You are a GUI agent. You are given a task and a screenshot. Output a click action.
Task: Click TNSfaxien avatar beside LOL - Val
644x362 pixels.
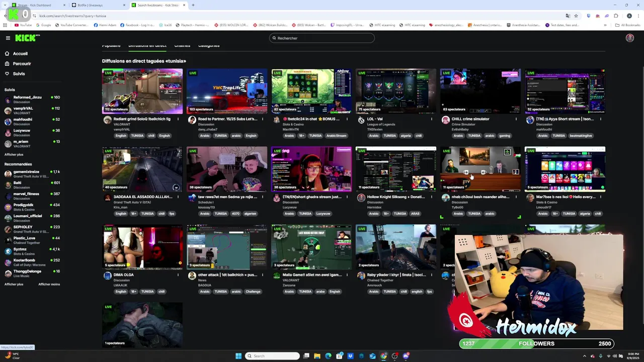(361, 120)
